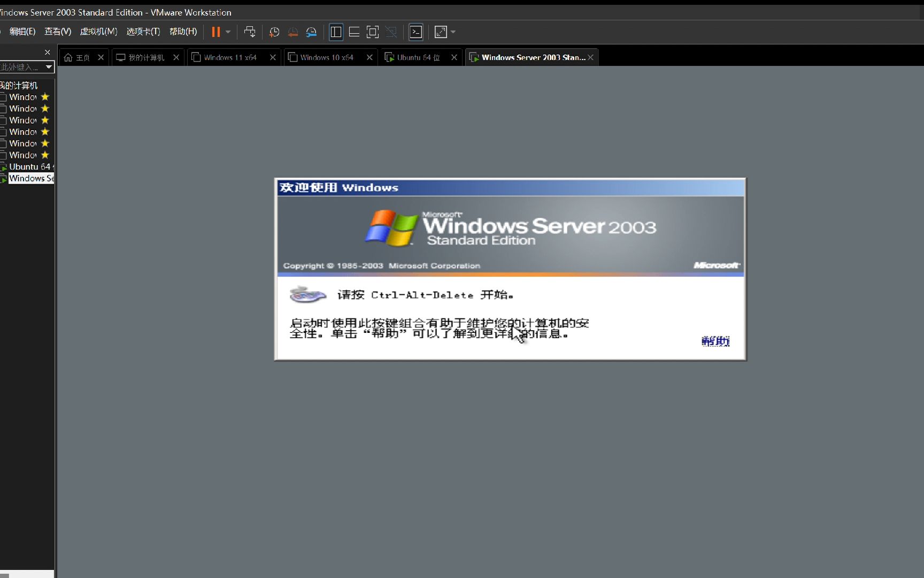Toggle favorite star on first Windo VM

(x=45, y=97)
